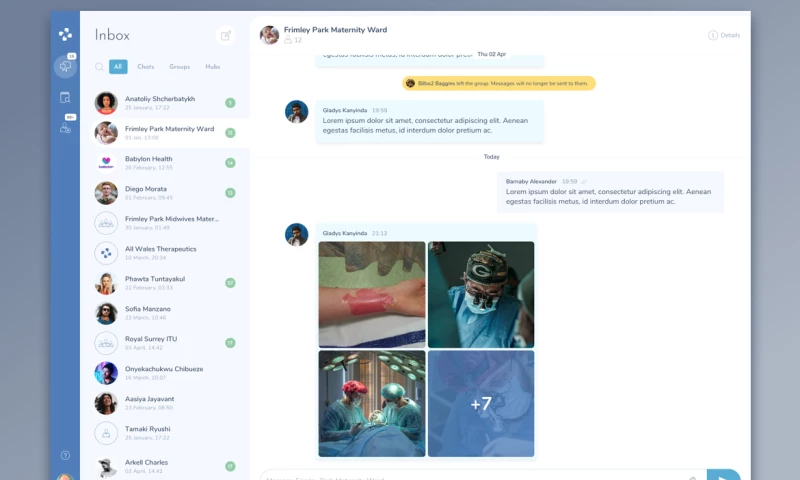
Task: Click Gladys Kanyinda's avatar beside the 19:59 message
Action: [296, 112]
